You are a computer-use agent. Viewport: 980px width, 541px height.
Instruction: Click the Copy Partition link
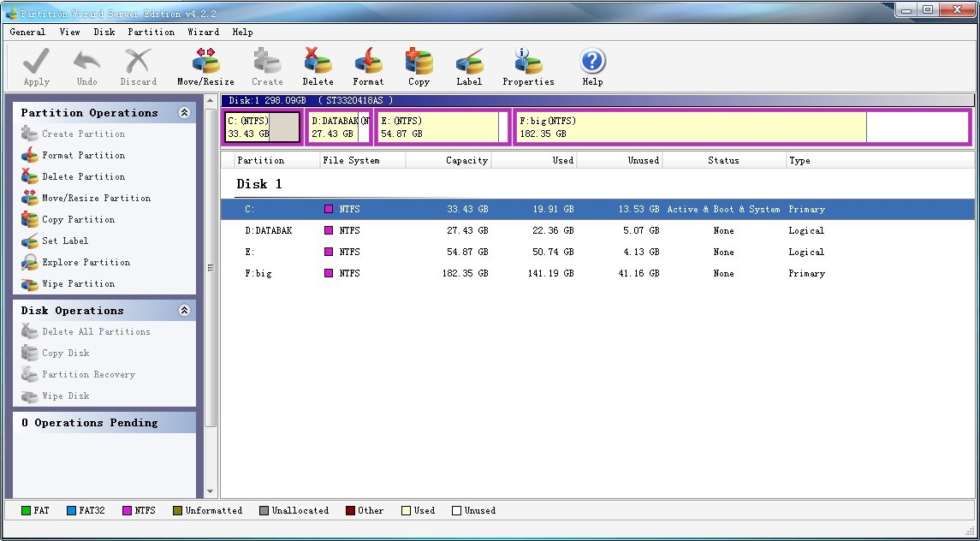(79, 219)
